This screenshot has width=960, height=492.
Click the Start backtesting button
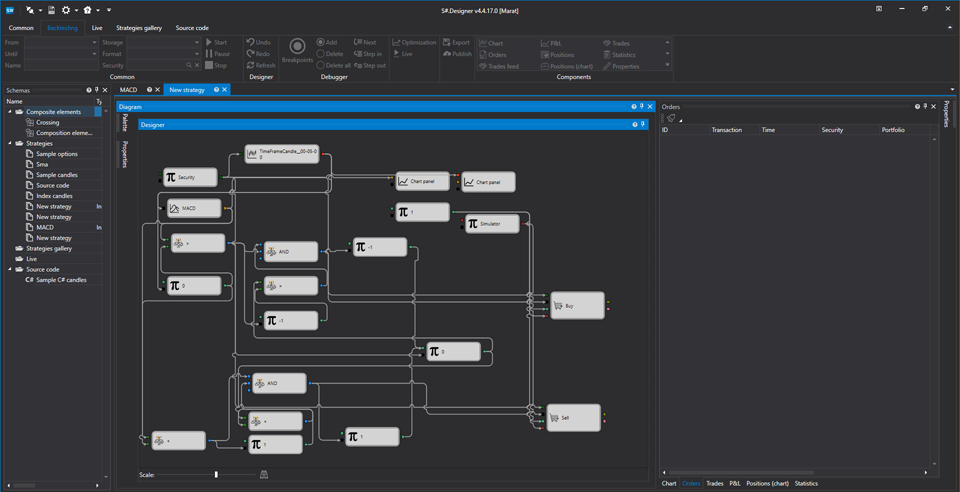coord(216,42)
